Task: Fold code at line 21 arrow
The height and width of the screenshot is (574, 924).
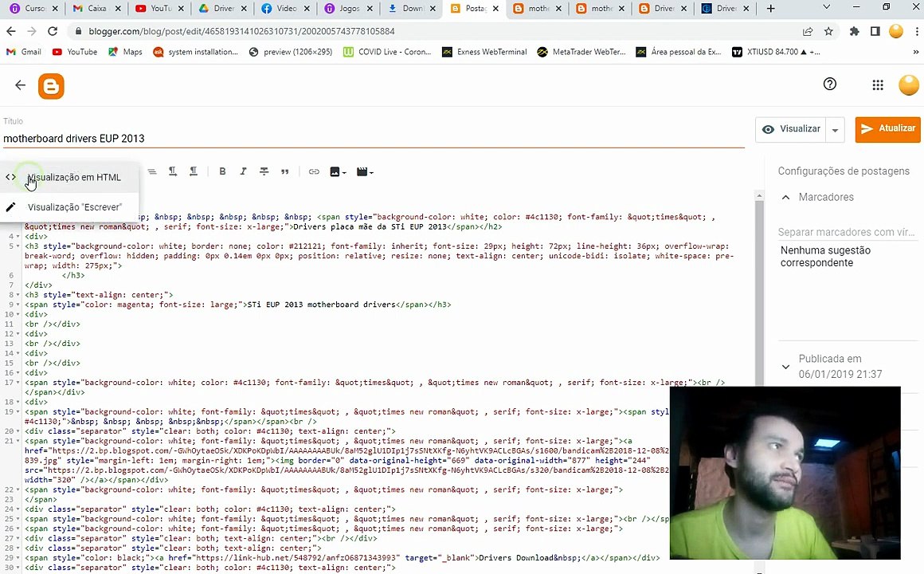Action: tap(18, 441)
